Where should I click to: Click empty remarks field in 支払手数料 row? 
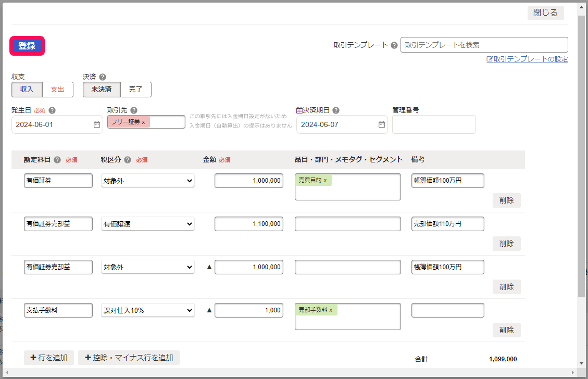(x=448, y=310)
